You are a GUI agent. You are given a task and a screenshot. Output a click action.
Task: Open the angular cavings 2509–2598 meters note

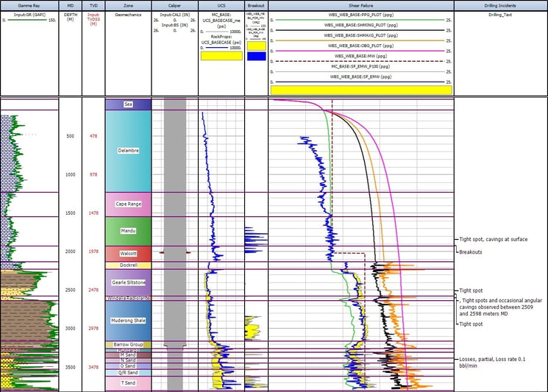coord(500,307)
